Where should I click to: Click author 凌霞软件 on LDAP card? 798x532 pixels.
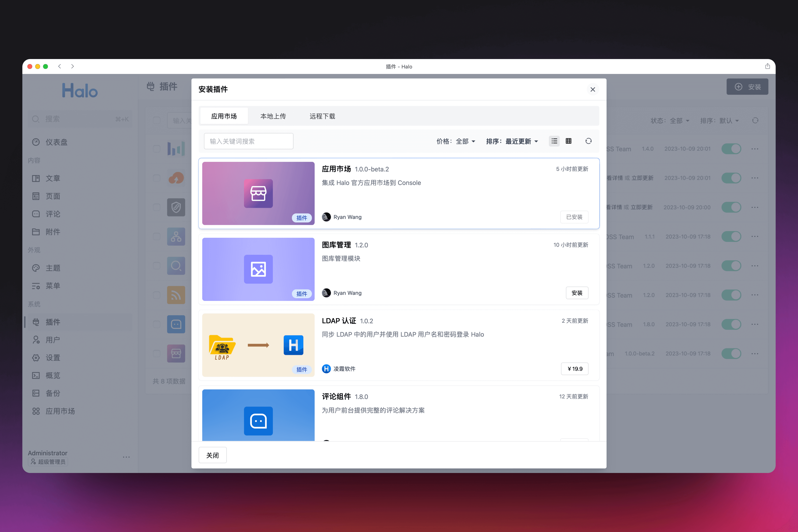[x=344, y=369]
